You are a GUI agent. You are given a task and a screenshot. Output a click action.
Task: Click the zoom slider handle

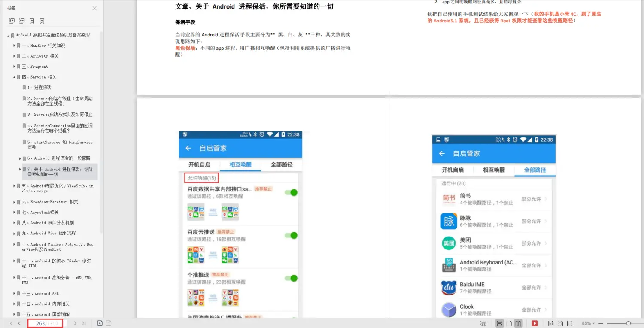point(628,323)
